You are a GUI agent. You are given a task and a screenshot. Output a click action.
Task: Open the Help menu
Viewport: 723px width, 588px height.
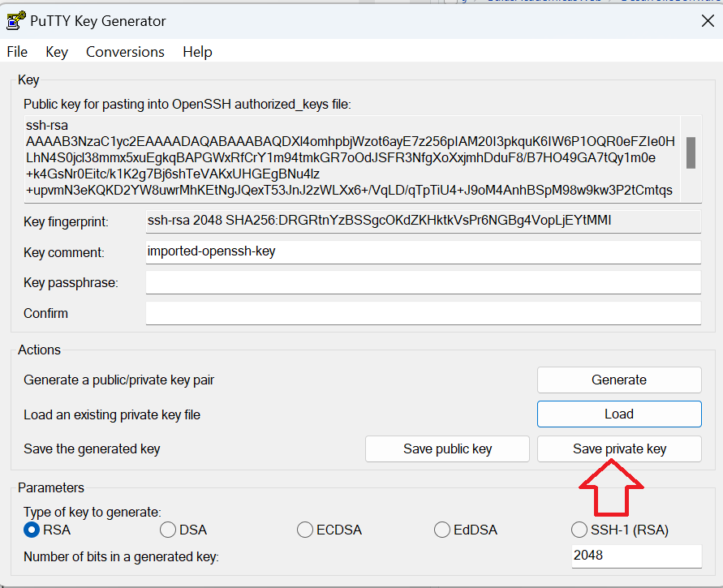[197, 52]
